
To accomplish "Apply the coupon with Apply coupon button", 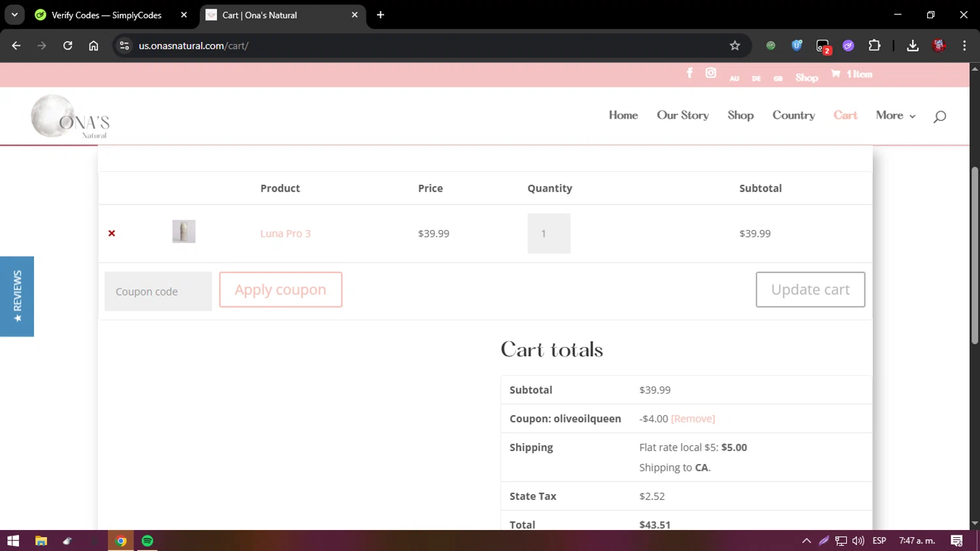I will point(280,290).
